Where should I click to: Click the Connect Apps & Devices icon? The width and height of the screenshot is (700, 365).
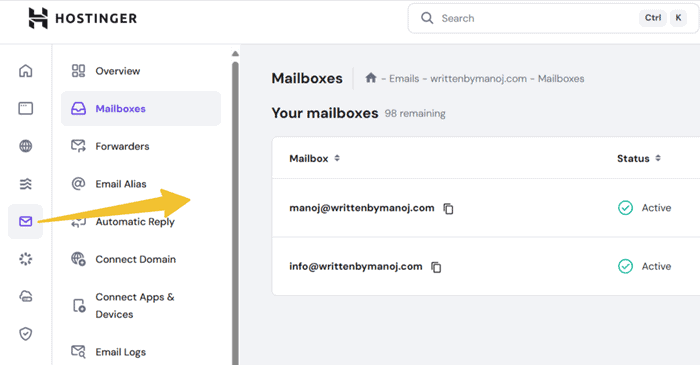tap(79, 306)
